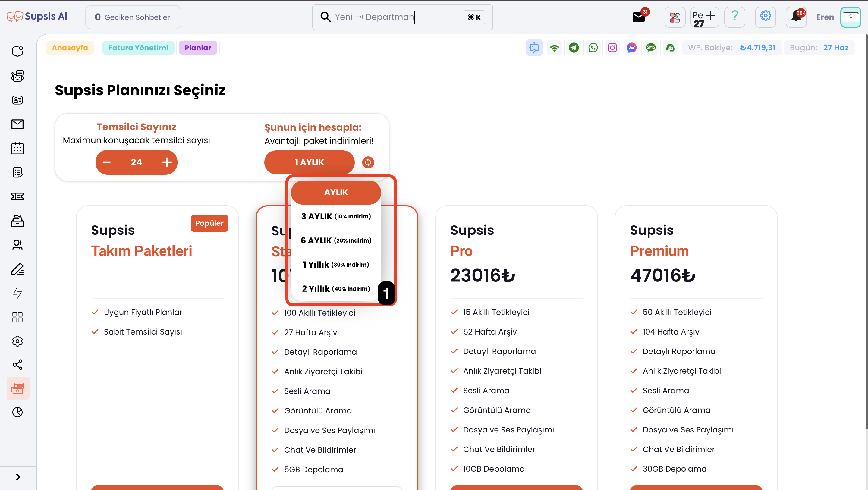
Task: Select 1 Yıllık (30% indirim) option
Action: tap(336, 265)
